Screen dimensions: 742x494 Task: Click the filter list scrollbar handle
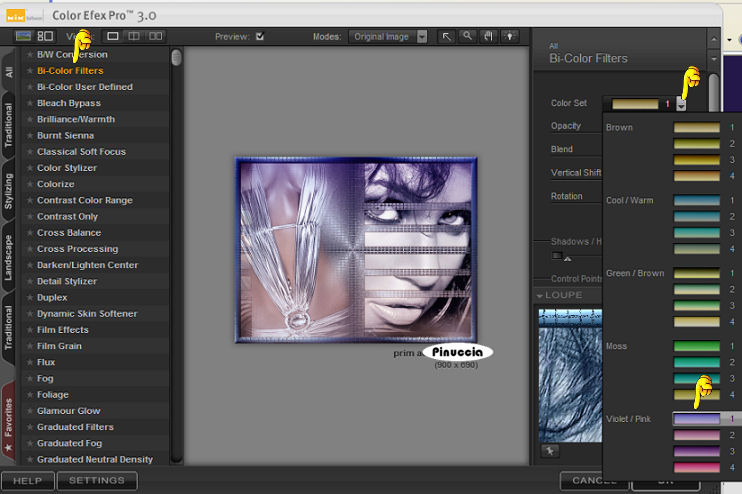[177, 58]
